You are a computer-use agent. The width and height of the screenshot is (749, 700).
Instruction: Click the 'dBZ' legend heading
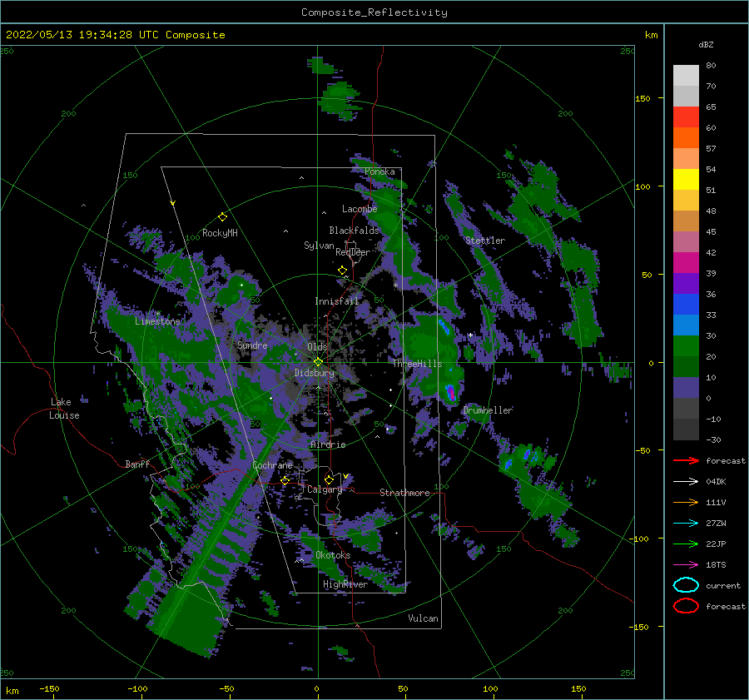pyautogui.click(x=706, y=44)
